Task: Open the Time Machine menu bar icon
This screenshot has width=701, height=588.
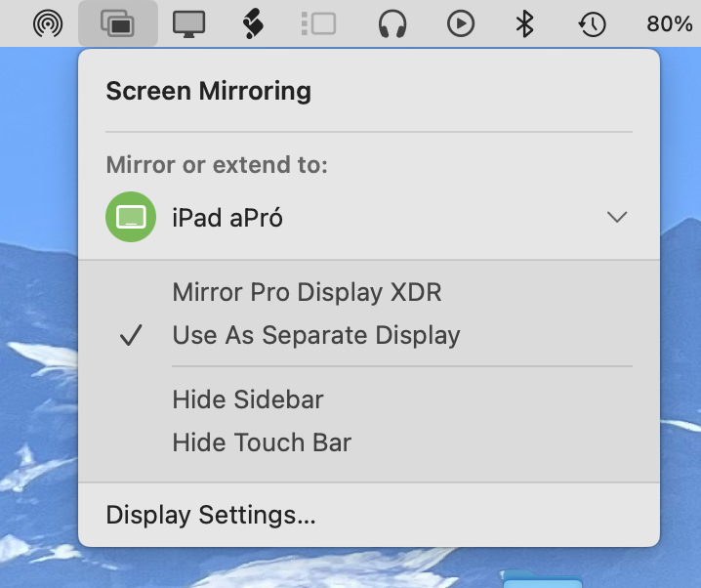Action: coord(592,23)
